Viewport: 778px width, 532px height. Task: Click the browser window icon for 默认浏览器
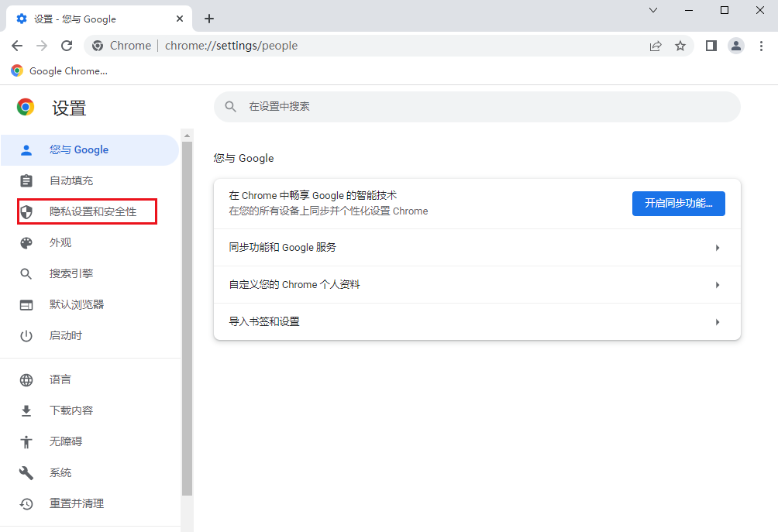tap(26, 305)
